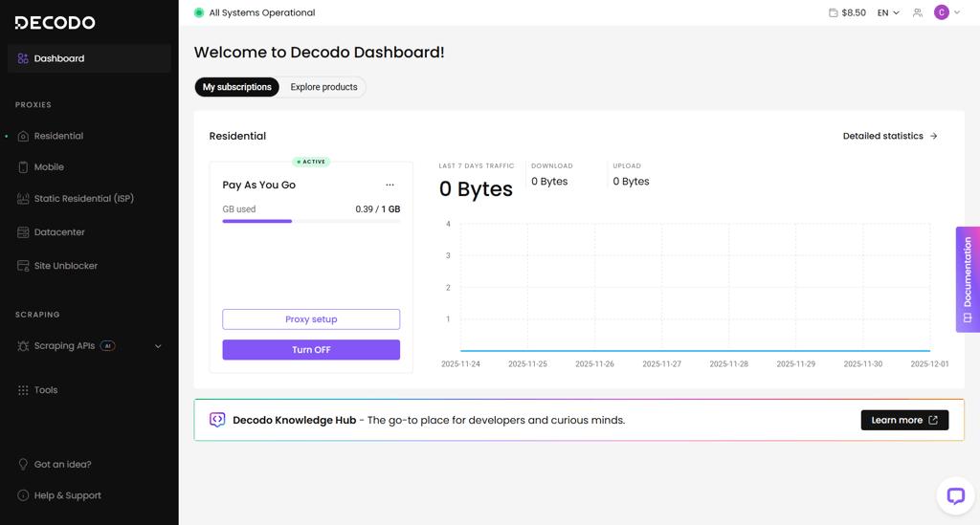Turn OFF the Pay As You Go subscription
Viewport: 980px width, 525px height.
point(311,350)
